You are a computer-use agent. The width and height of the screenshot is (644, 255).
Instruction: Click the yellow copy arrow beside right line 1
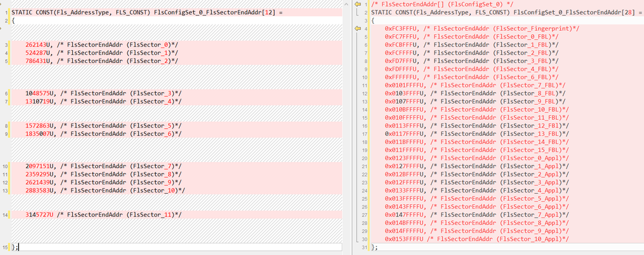click(x=358, y=4)
